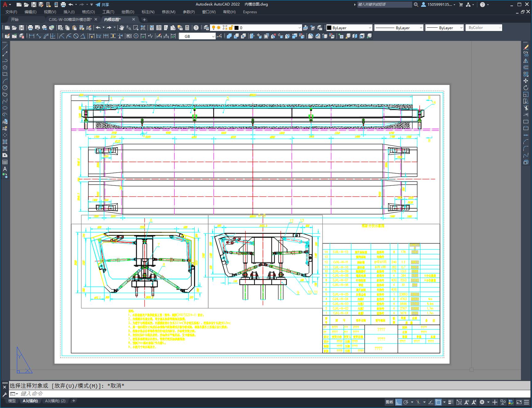The width and height of the screenshot is (532, 408).
Task: Click the Hatch tool icon
Action: pyautogui.click(x=5, y=142)
